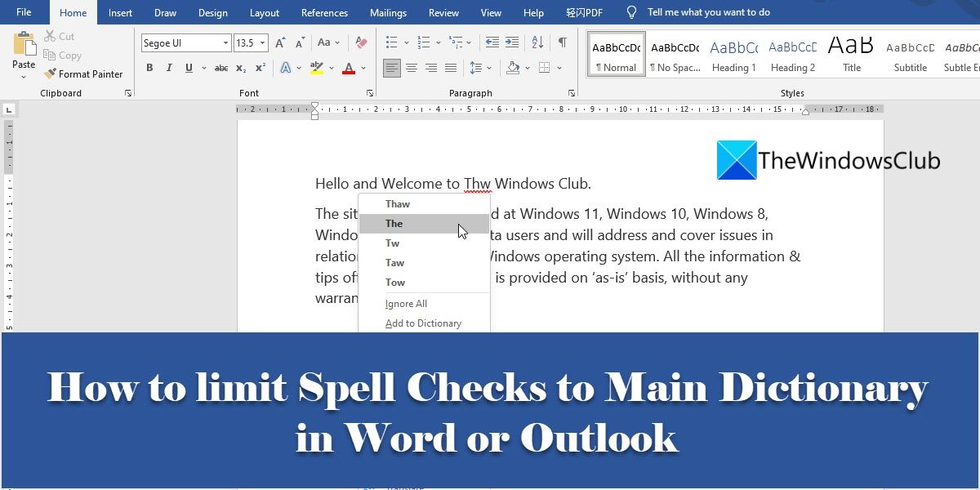The image size is (980, 490).
Task: Align text left
Action: point(392,69)
